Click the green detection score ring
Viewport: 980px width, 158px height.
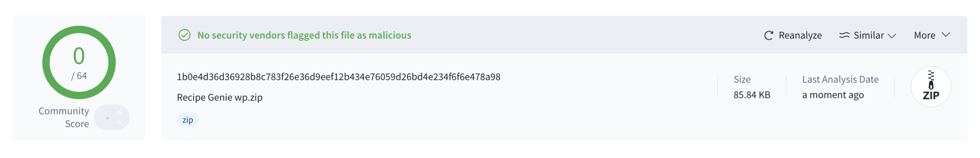pyautogui.click(x=79, y=62)
